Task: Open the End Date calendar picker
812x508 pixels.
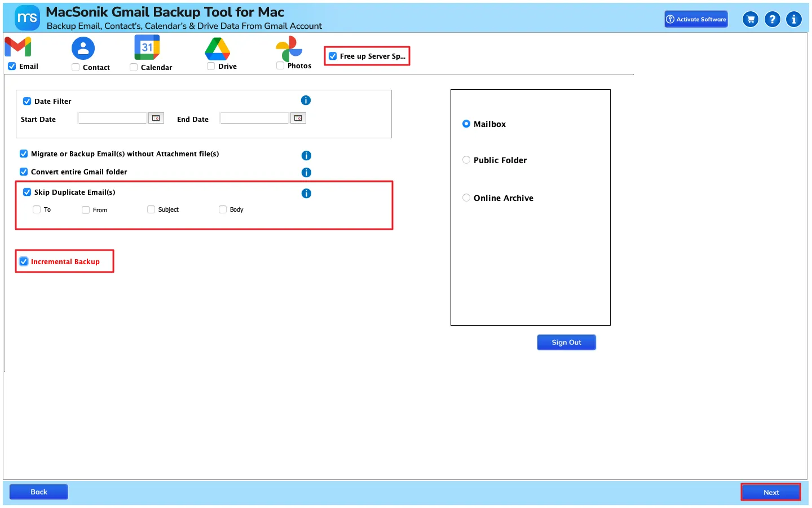Action: [x=298, y=118]
